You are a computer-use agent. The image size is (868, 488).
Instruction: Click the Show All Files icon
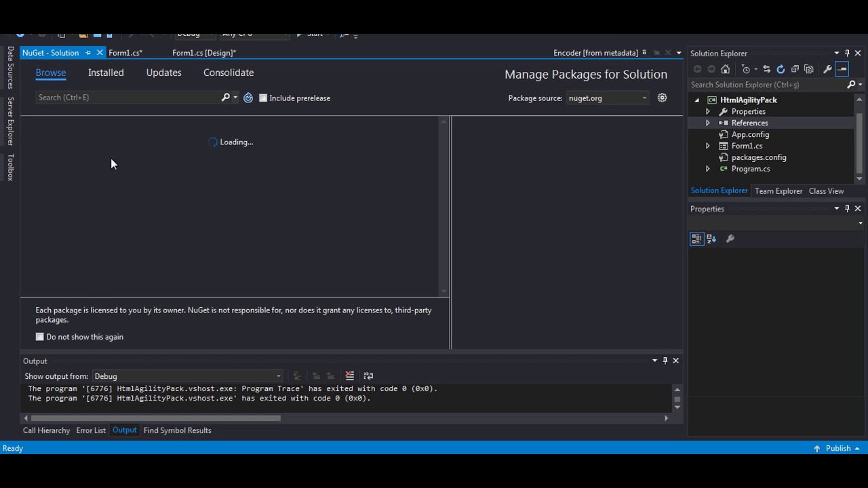click(x=808, y=69)
